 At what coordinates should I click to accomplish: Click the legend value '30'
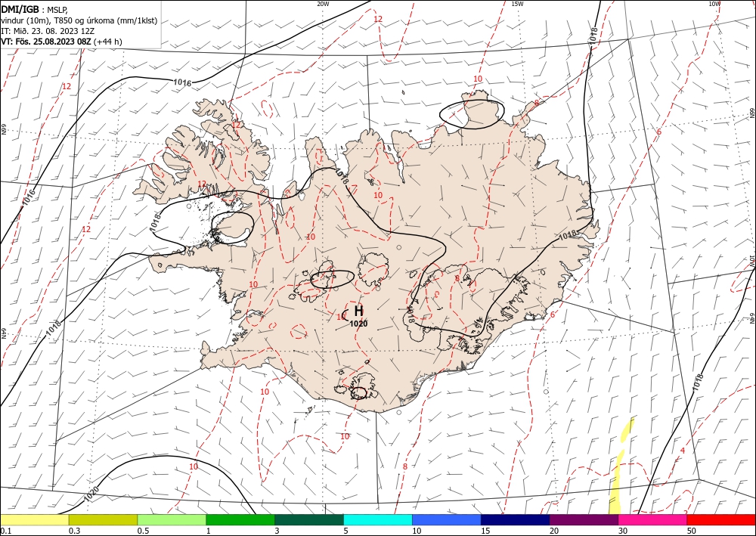coord(623,531)
